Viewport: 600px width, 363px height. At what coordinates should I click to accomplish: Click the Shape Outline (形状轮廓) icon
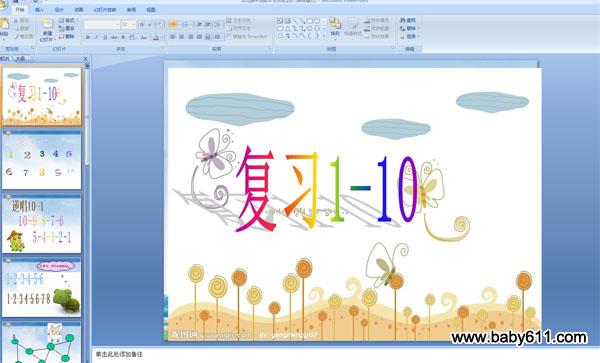(367, 28)
